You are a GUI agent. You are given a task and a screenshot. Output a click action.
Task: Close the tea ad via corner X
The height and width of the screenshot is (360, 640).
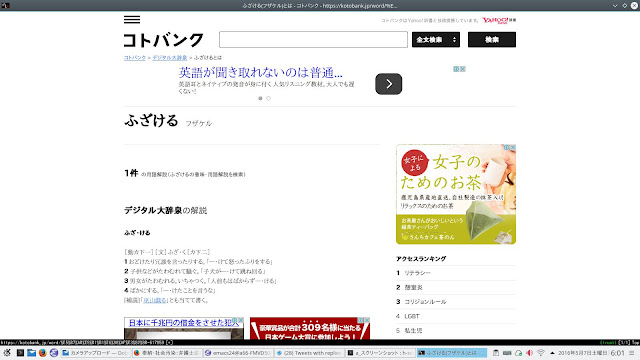click(513, 147)
